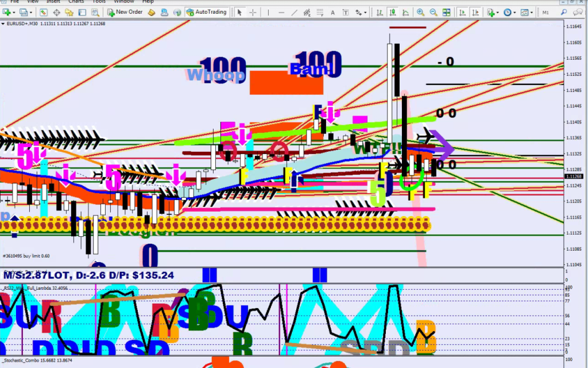Select the text label tool

[331, 12]
